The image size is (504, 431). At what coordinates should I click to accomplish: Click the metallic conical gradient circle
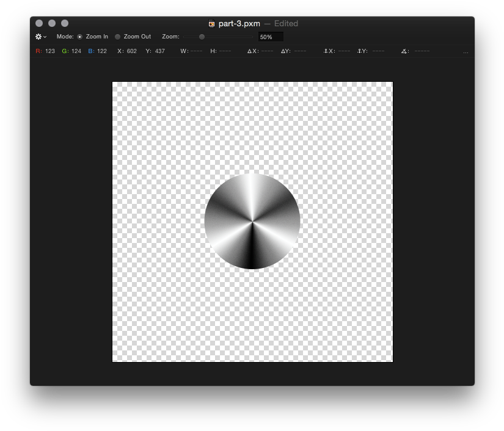tap(252, 221)
